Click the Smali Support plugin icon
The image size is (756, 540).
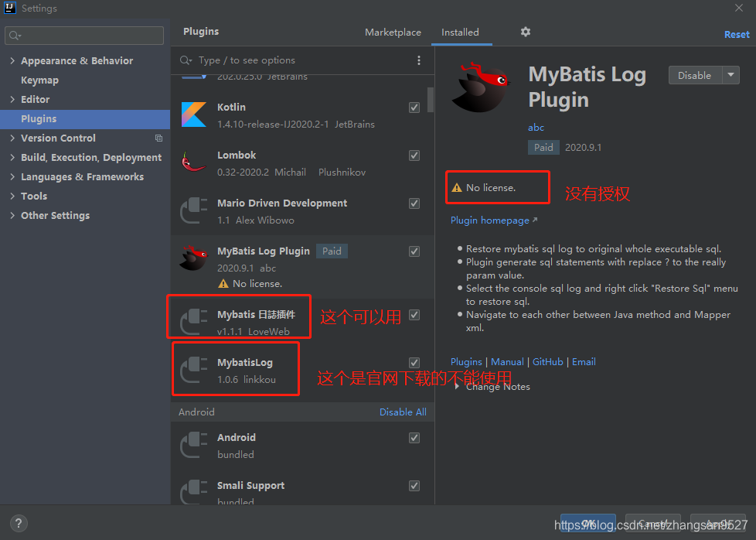193,493
